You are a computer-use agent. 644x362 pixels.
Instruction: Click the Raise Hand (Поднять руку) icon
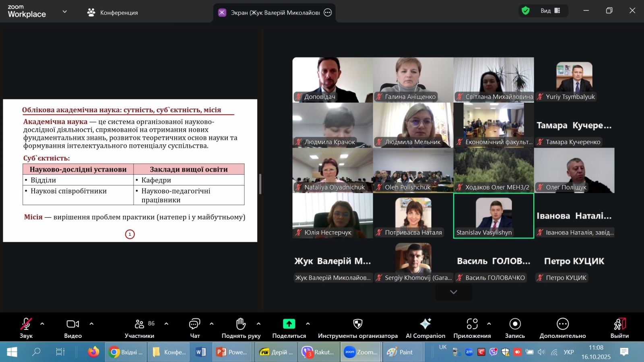click(241, 324)
